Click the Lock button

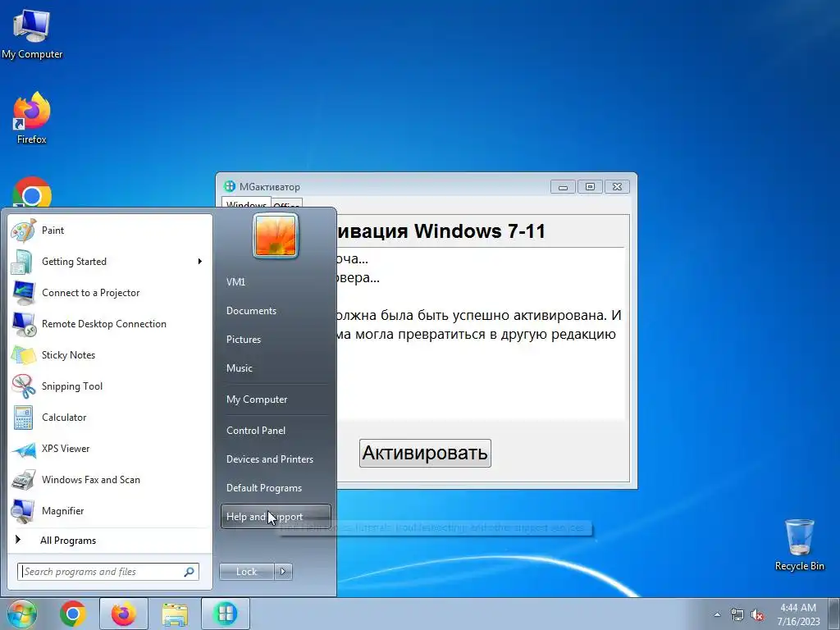246,572
